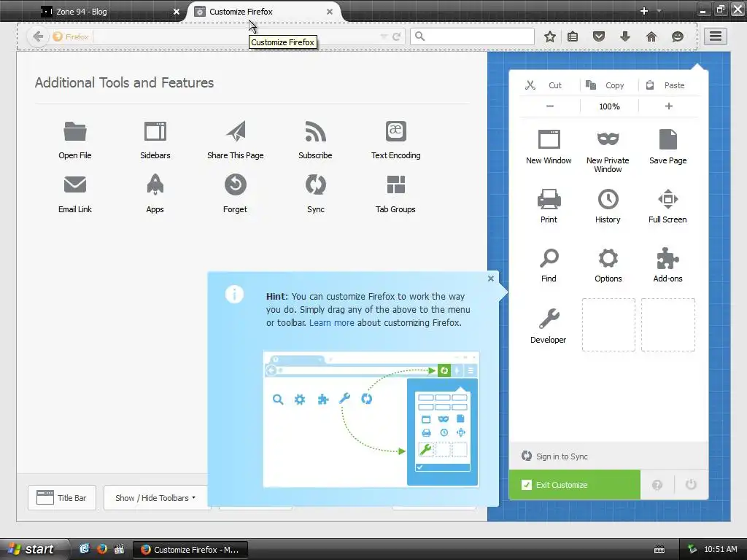The image size is (747, 560).
Task: Click the Hello chat smiley icon
Action: (x=678, y=36)
